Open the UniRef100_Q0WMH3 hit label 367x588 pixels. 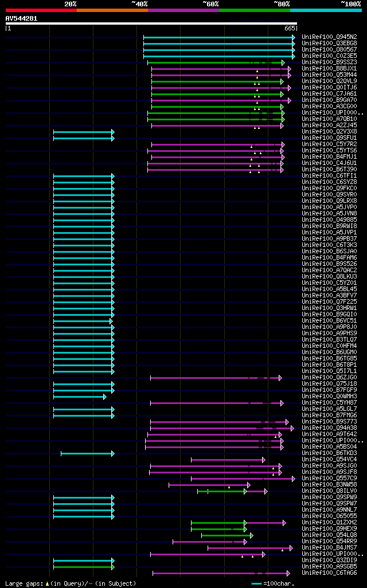pos(330,396)
